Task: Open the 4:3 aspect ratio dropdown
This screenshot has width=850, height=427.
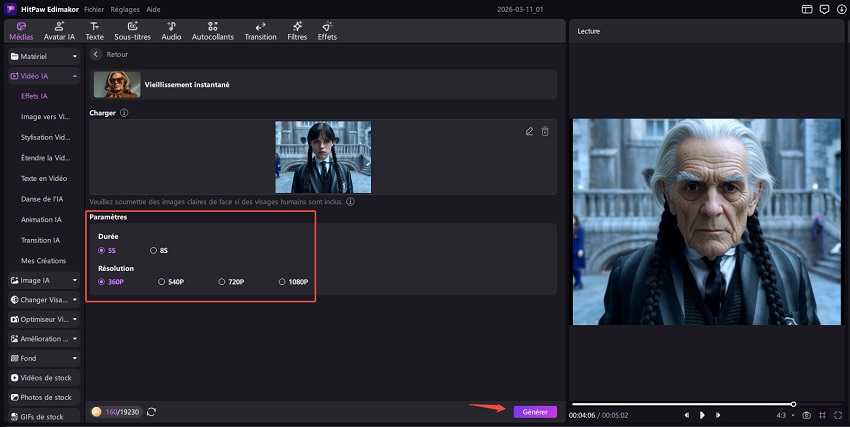Action: click(x=785, y=415)
